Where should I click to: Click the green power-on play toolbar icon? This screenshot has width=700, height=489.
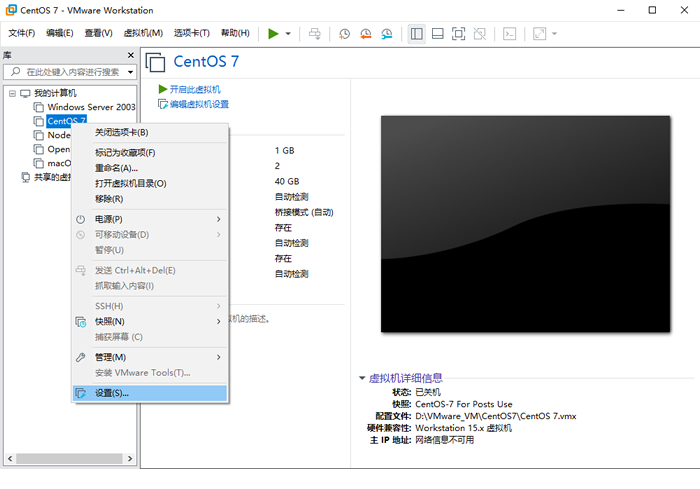[273, 33]
